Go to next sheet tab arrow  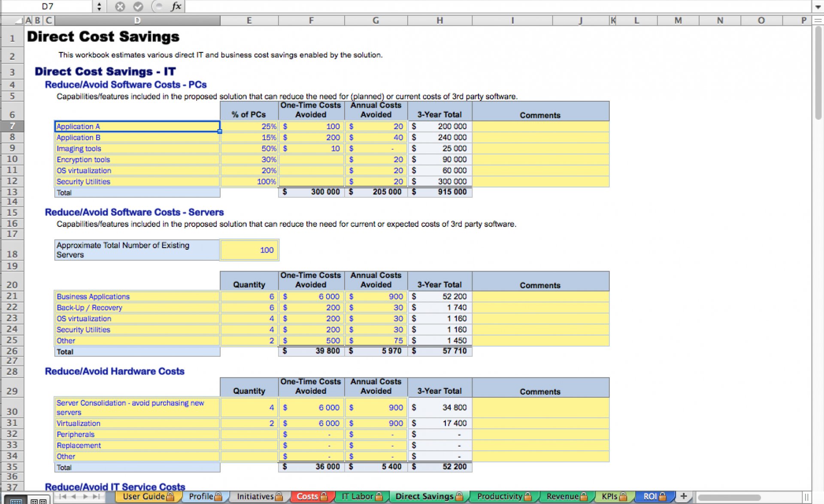pos(85,497)
